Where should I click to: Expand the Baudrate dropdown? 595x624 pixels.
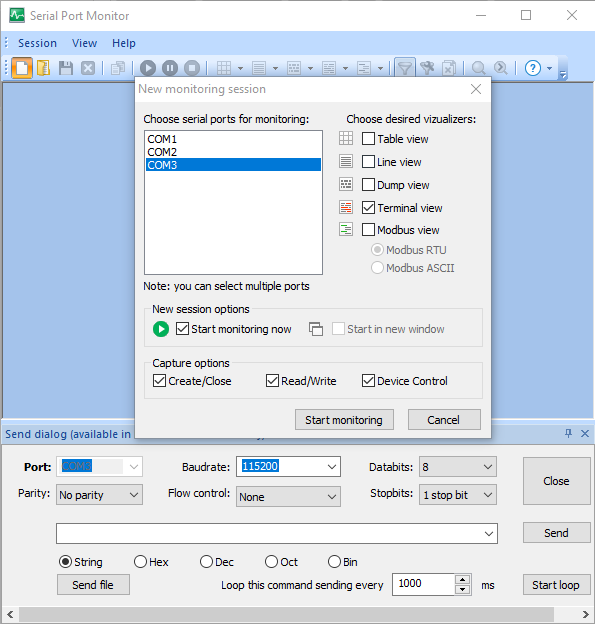332,466
